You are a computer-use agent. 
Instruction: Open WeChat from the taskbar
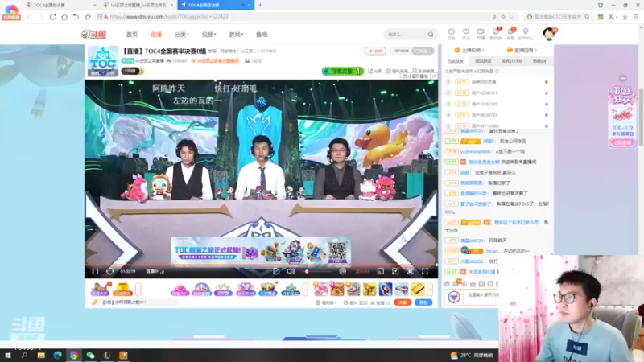point(90,355)
